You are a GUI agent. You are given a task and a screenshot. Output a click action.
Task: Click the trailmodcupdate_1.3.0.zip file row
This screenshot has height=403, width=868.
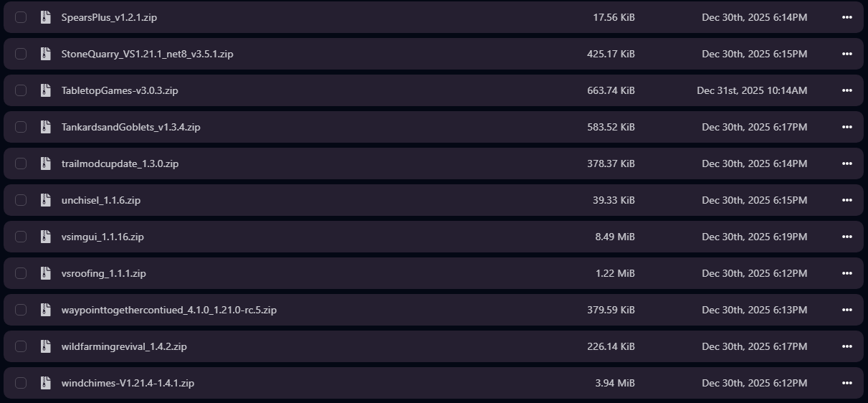tap(358, 163)
